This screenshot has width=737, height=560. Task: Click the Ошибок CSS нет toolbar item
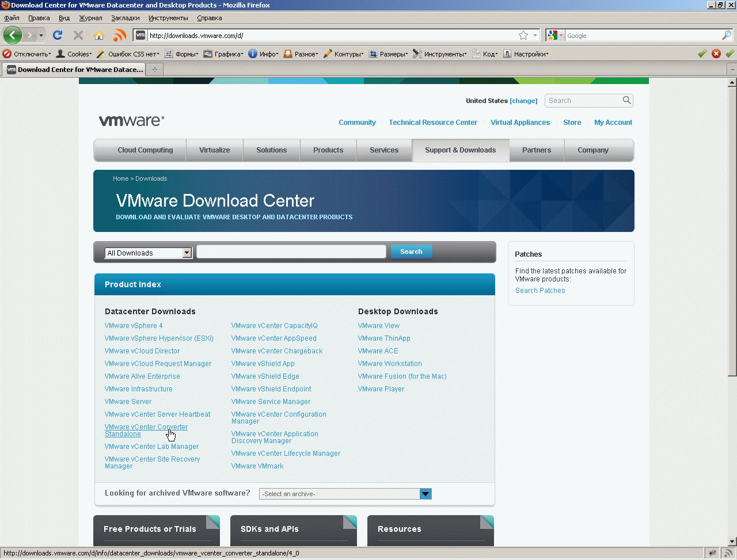(x=128, y=54)
